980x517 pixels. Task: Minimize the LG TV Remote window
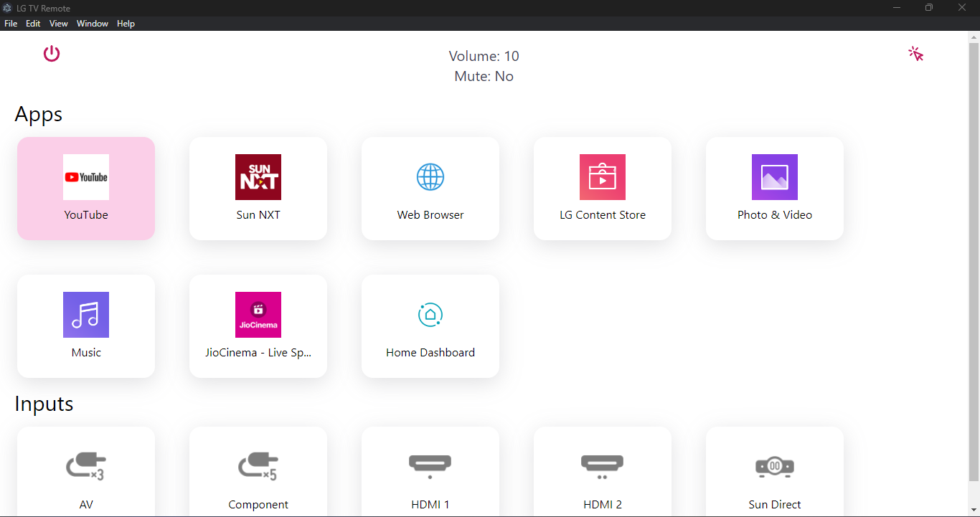point(897,8)
